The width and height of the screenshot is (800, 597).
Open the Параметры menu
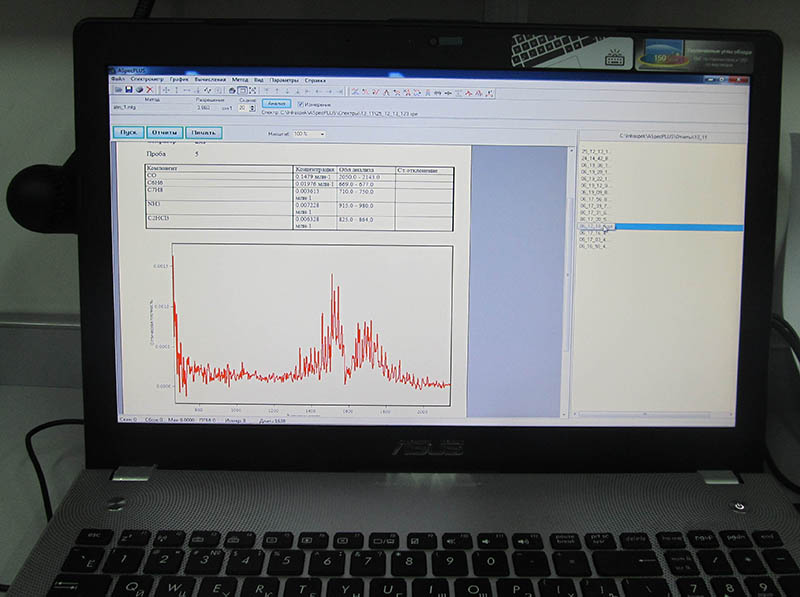pyautogui.click(x=284, y=80)
